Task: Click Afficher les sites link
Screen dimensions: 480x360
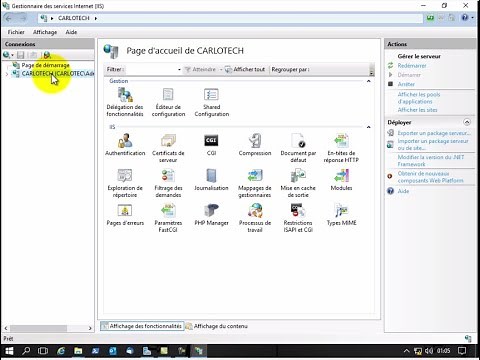Action: click(x=417, y=110)
